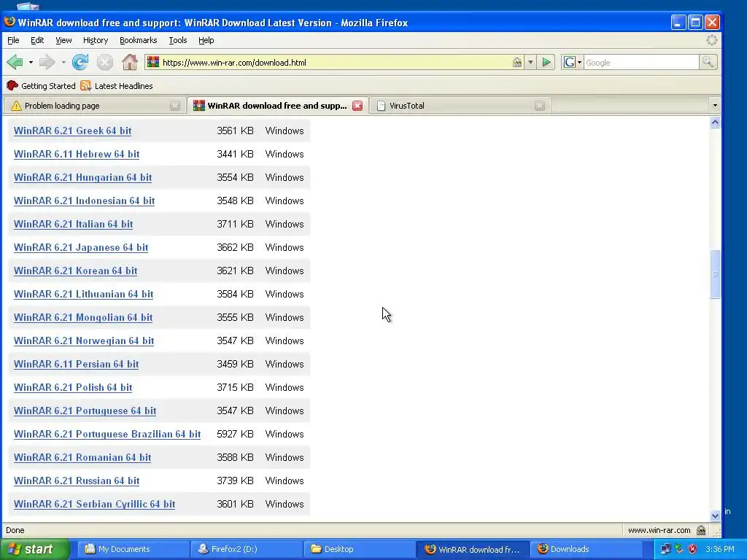This screenshot has height=560, width=747.
Task: Download WinRAR 6.21 Portuguese Brazilian 64 bit
Action: [x=107, y=435]
